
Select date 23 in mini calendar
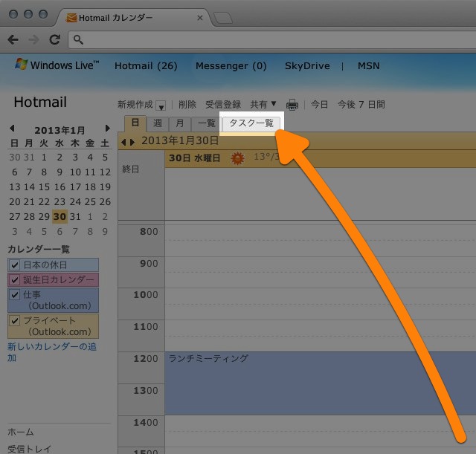pos(59,201)
